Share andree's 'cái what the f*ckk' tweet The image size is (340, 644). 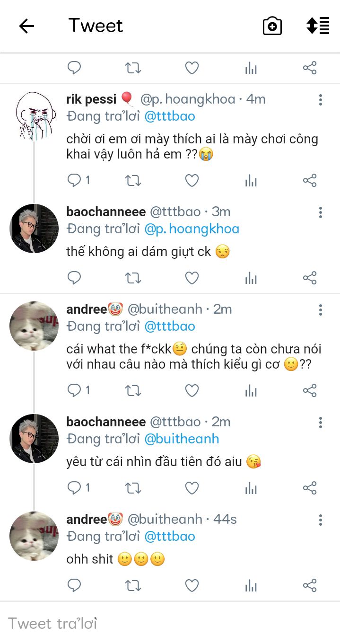310,390
